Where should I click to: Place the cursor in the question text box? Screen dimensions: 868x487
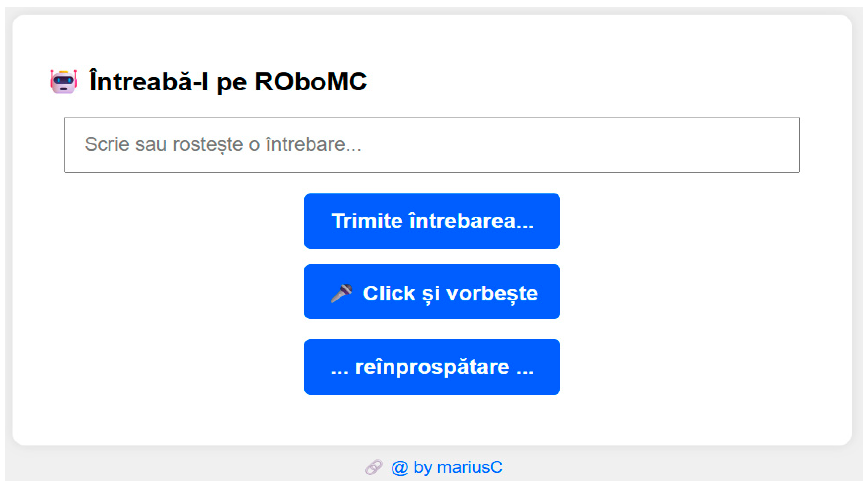tap(432, 145)
